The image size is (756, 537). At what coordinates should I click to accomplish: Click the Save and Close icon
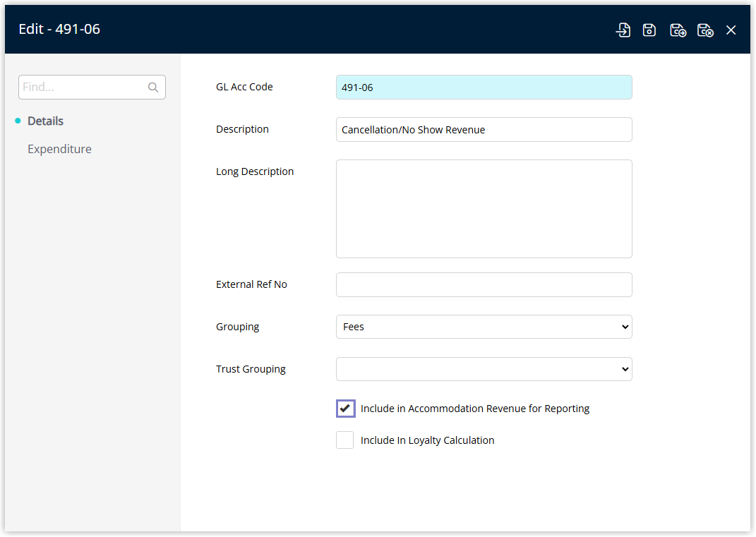[705, 30]
